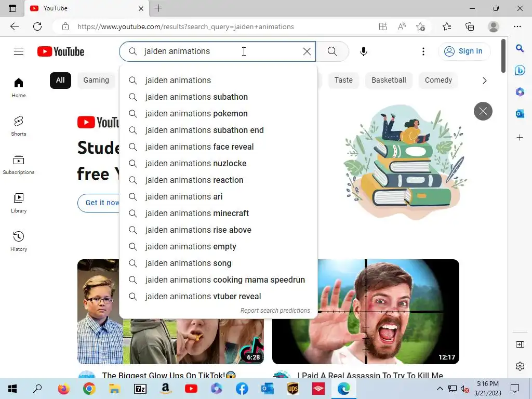The height and width of the screenshot is (399, 532).
Task: Close the YouTube browser tab
Action: tap(141, 8)
